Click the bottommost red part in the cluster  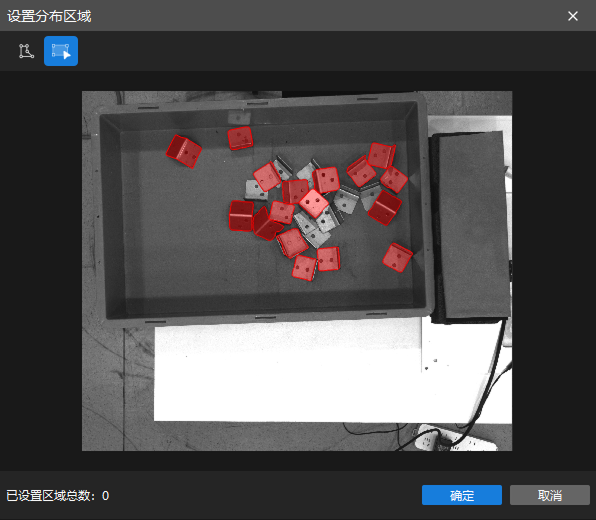[304, 268]
